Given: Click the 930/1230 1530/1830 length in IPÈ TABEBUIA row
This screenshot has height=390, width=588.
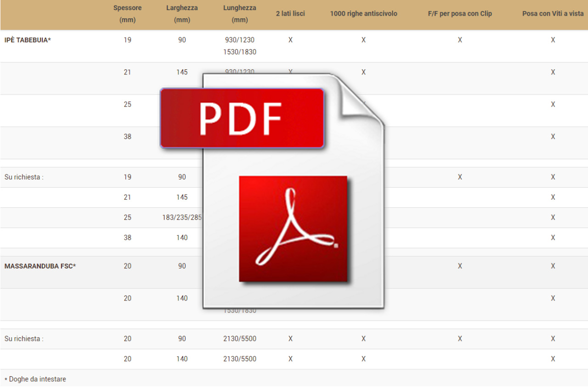Looking at the screenshot, I should [240, 46].
